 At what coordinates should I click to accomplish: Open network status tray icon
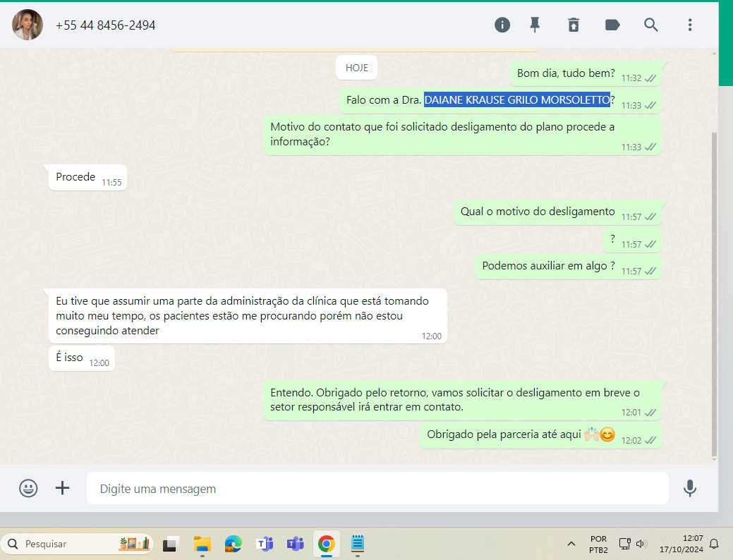(x=625, y=544)
